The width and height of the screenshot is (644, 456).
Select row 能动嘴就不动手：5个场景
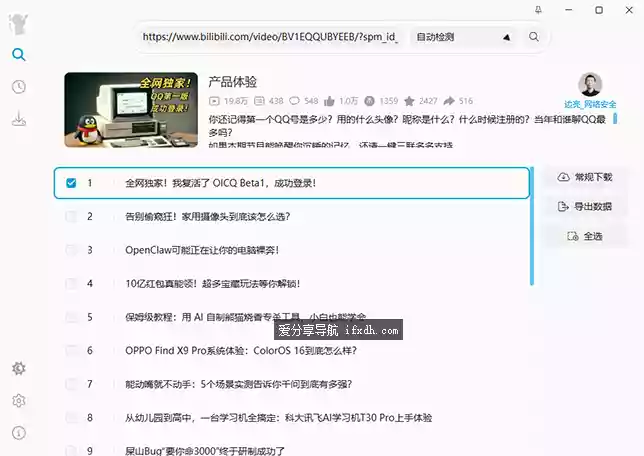point(292,384)
